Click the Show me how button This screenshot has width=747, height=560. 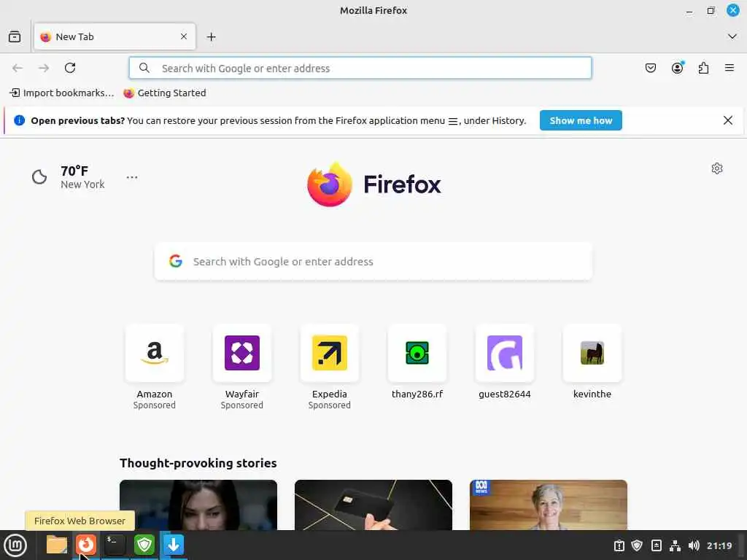(581, 120)
